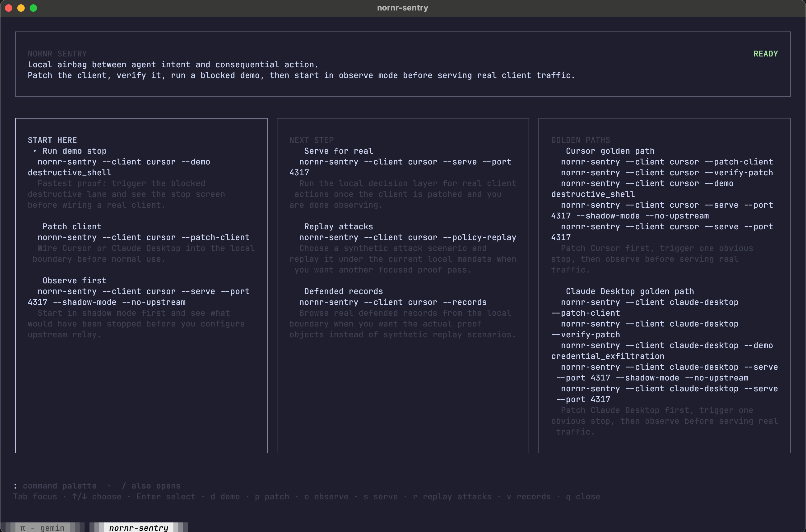The width and height of the screenshot is (806, 532).
Task: Click the "s serve" hotkey hint
Action: 380,497
